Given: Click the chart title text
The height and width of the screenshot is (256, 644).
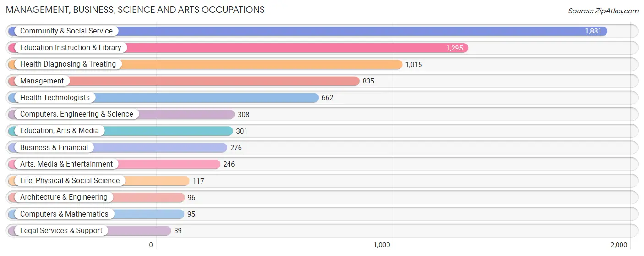Looking at the screenshot, I should [135, 10].
